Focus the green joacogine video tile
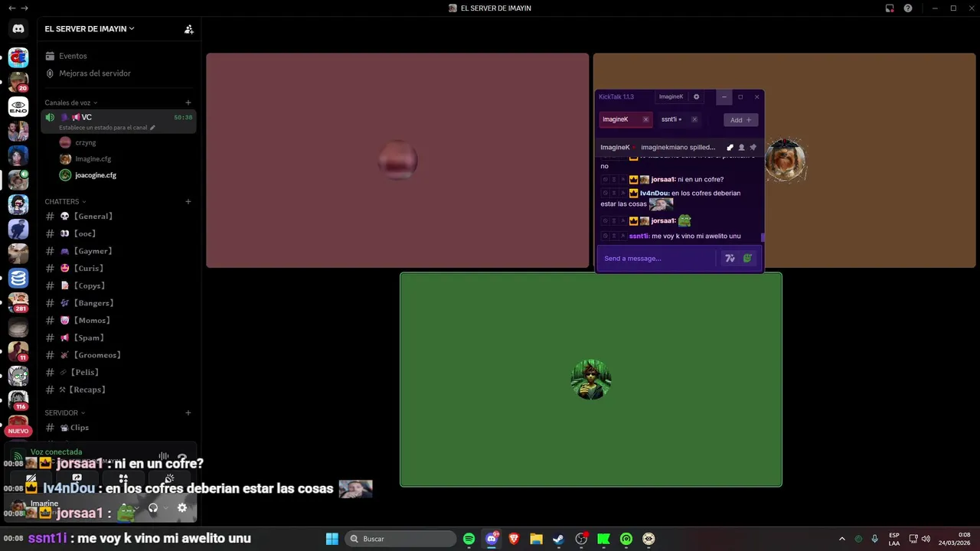Screen dimensions: 980x551 point(591,380)
